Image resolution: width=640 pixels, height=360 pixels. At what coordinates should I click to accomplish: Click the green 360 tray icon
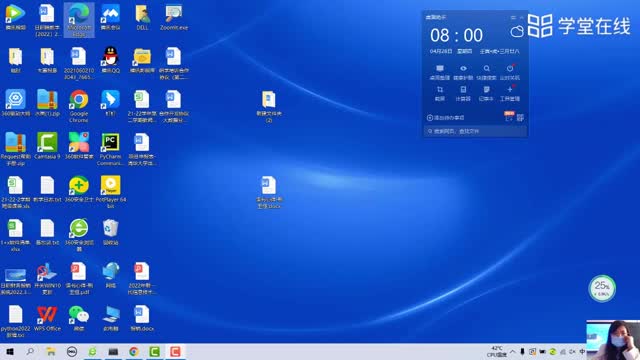point(552,351)
